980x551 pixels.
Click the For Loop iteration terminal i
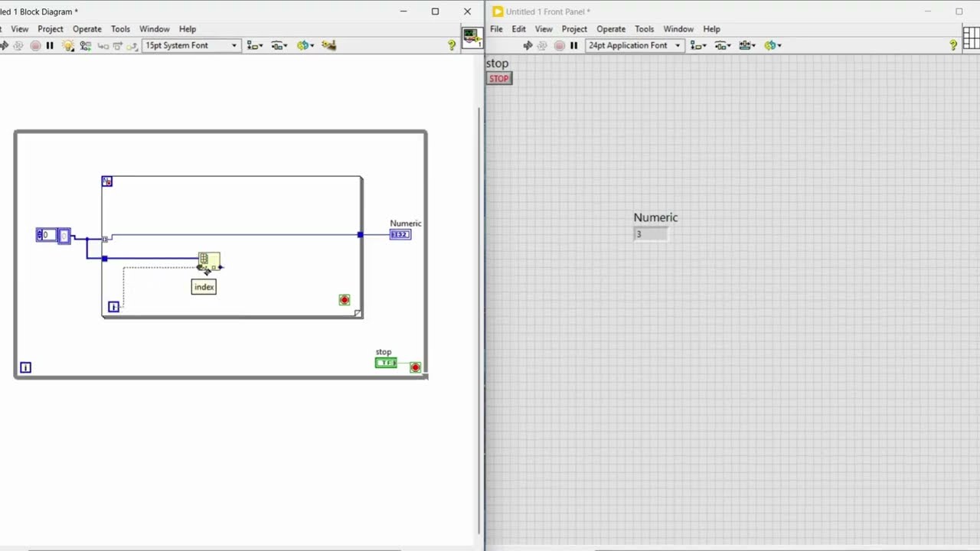coord(113,307)
